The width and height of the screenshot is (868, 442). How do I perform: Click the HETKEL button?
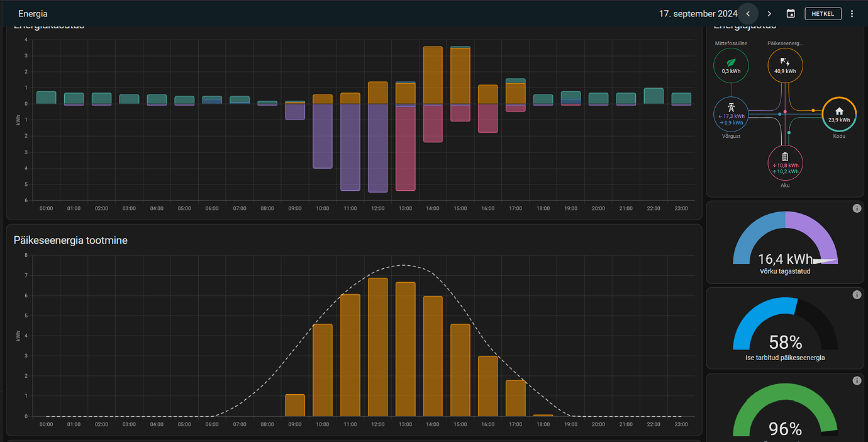(x=823, y=13)
